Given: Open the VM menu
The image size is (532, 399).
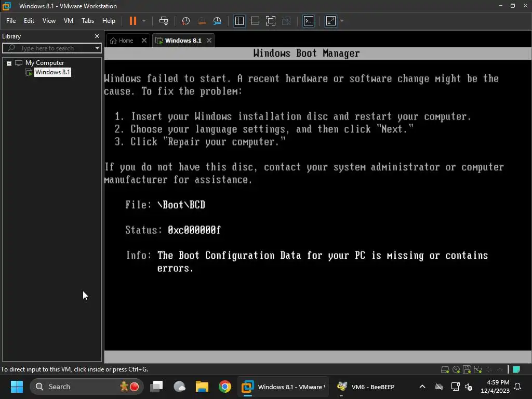Looking at the screenshot, I should point(69,21).
